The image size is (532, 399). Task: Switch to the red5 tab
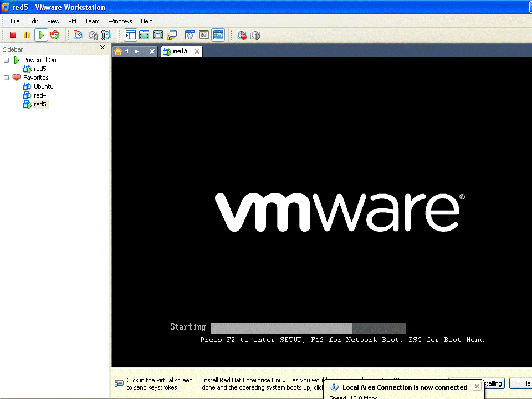(x=180, y=51)
